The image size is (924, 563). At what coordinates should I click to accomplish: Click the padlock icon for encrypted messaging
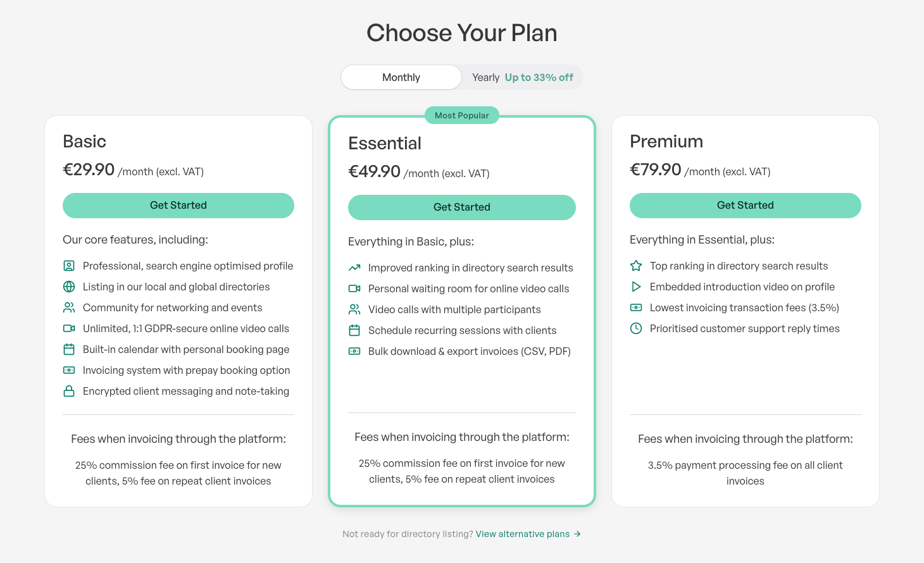point(69,392)
